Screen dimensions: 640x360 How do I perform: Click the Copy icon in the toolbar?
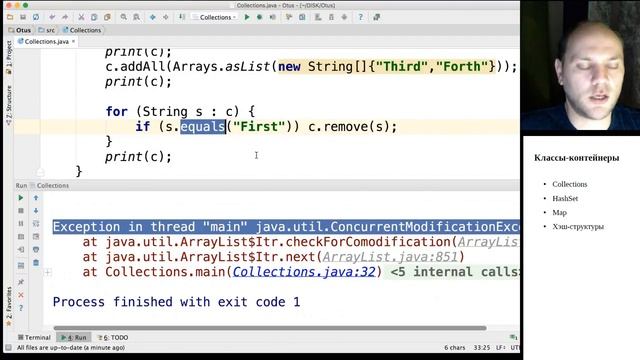(x=94, y=17)
